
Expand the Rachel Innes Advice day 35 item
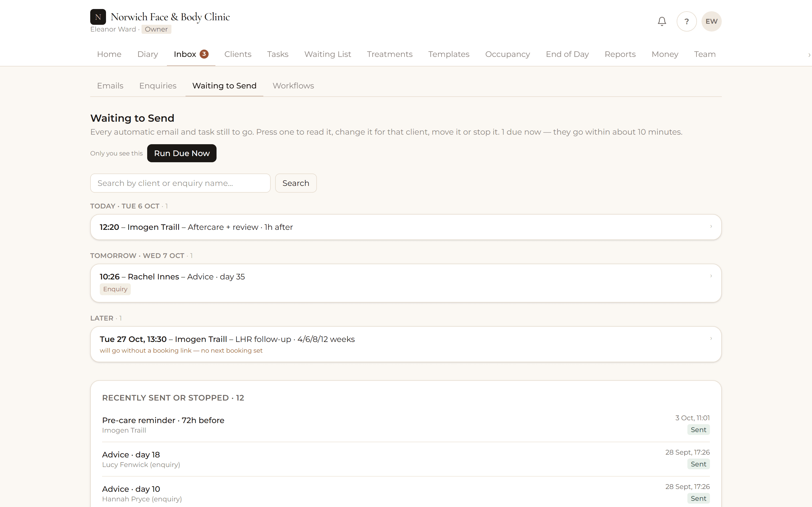(406, 283)
